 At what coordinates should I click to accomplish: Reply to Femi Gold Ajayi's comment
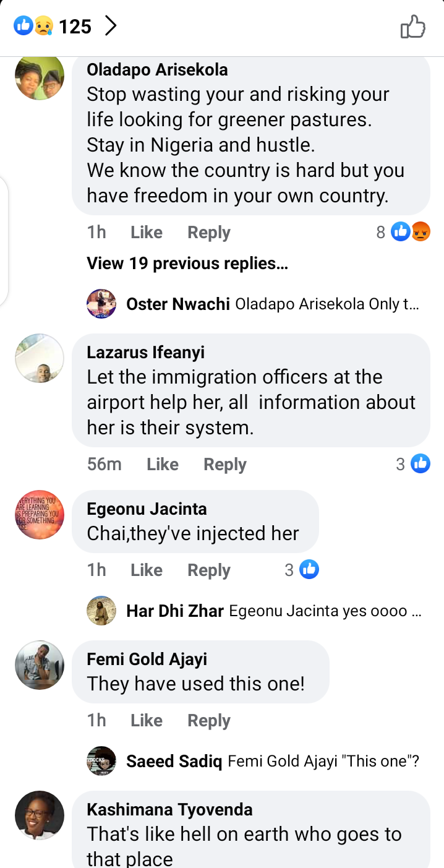209,721
